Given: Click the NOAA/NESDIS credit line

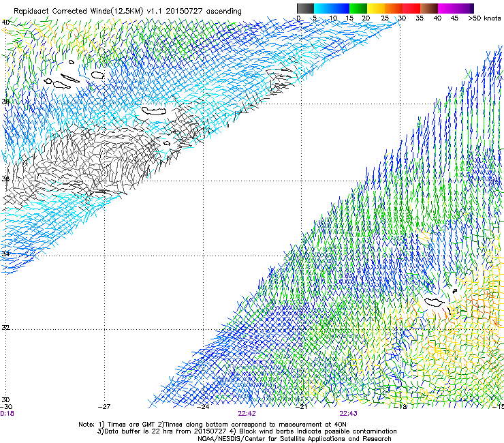Looking at the screenshot, I should coord(294,439).
